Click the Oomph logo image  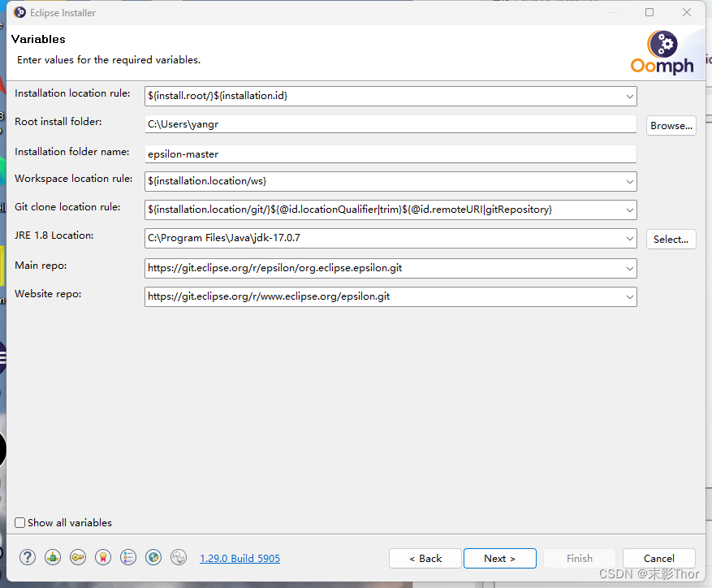coord(662,53)
